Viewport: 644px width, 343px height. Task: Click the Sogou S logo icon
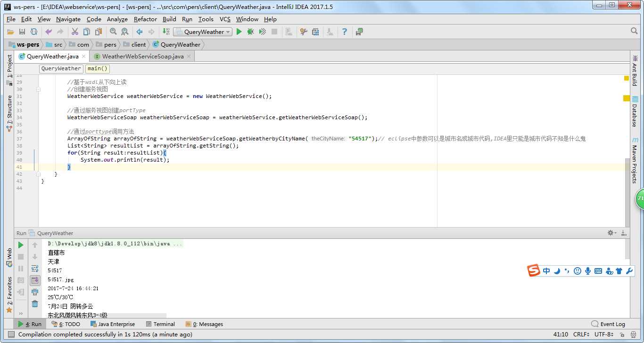(x=533, y=271)
